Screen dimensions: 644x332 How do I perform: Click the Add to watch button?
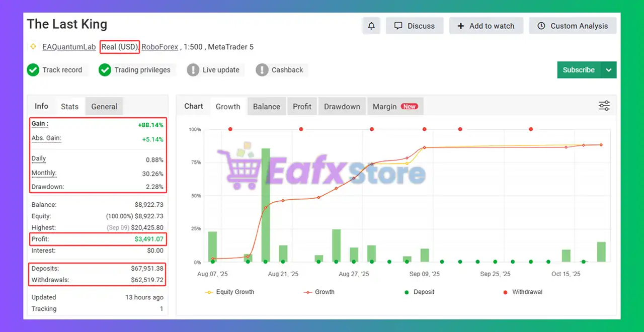click(x=486, y=26)
